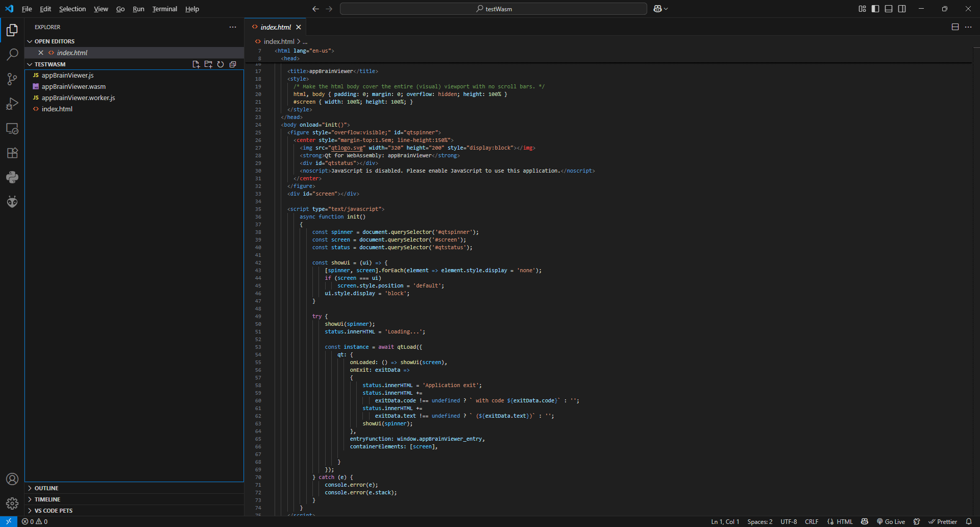Open the Copilot dropdown arrow in title bar
The height and width of the screenshot is (527, 980).
click(666, 9)
